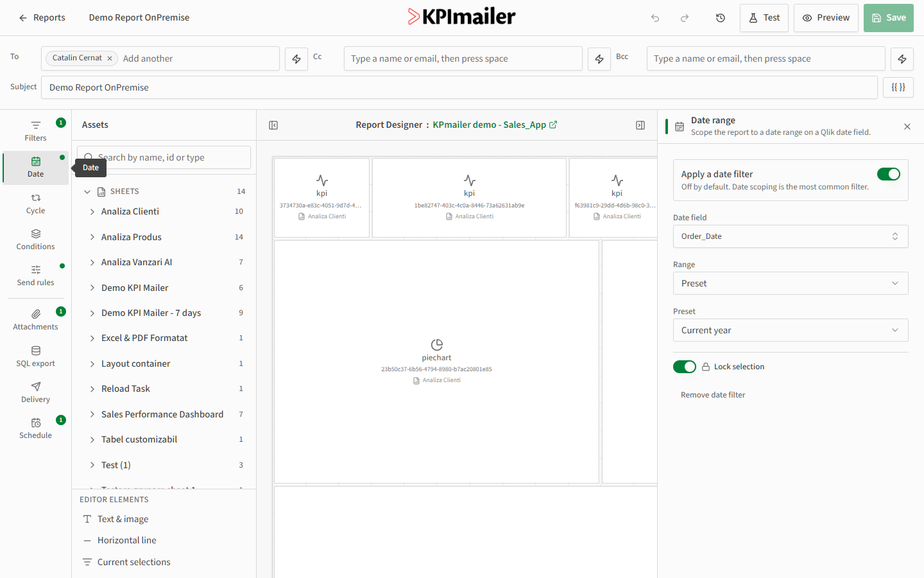
Task: Expand the Analiza Produs sheet
Action: 92,237
